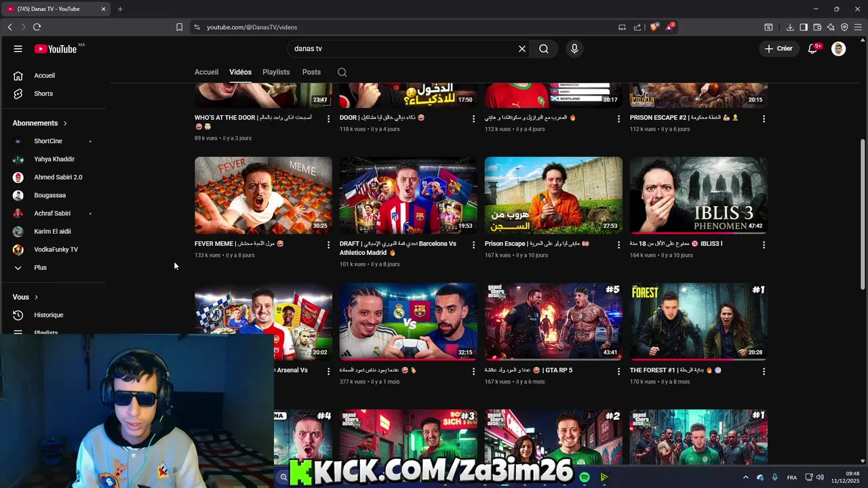Viewport: 868px width, 488px height.
Task: Expand the Vous section
Action: pos(25,297)
